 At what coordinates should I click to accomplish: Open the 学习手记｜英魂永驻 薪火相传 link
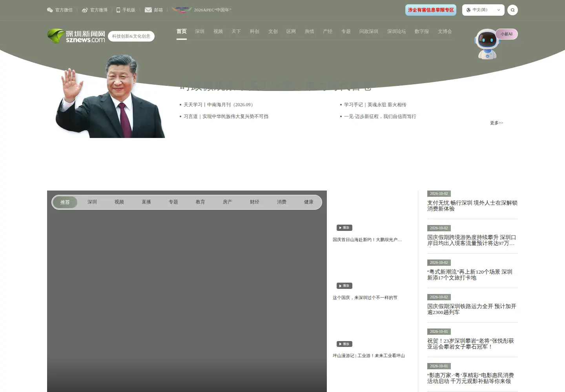[x=375, y=105]
